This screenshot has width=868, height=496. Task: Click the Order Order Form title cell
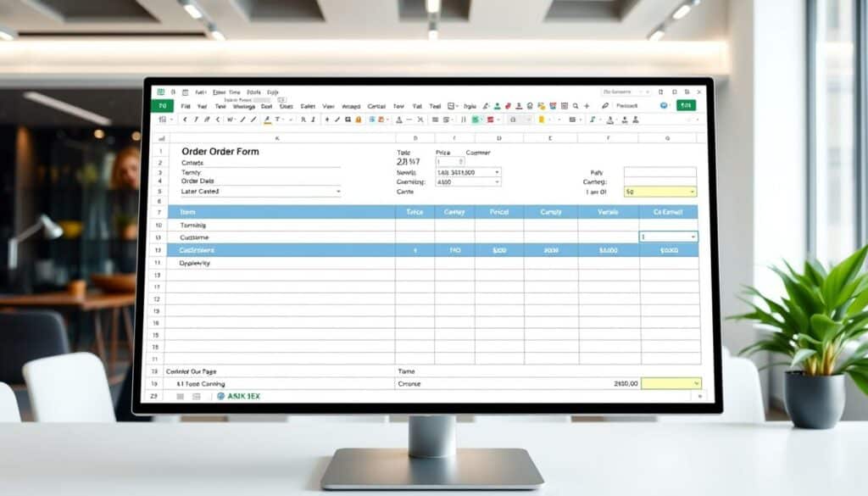point(220,152)
